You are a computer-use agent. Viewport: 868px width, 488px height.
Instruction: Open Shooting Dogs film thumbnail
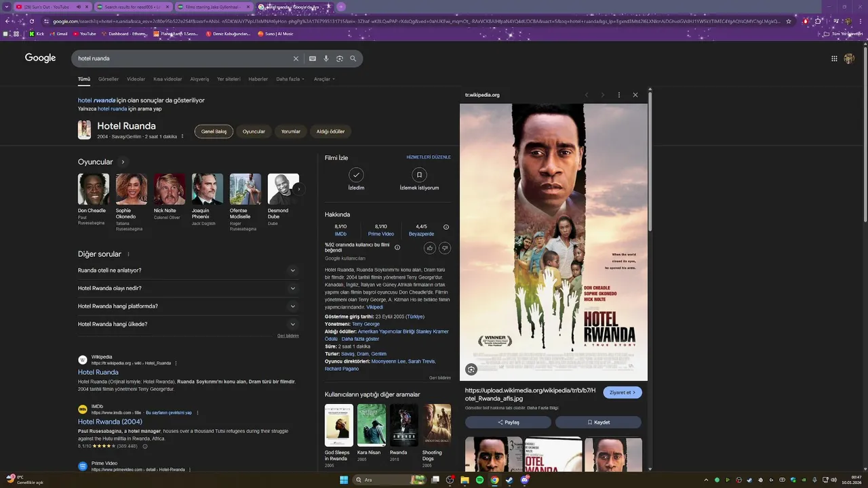[x=437, y=425]
